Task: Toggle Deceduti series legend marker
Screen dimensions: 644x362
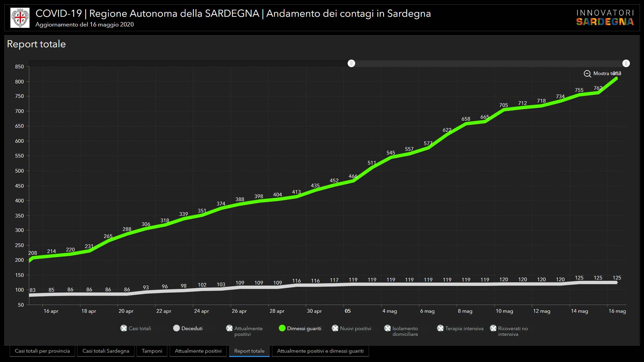Action: click(x=176, y=328)
